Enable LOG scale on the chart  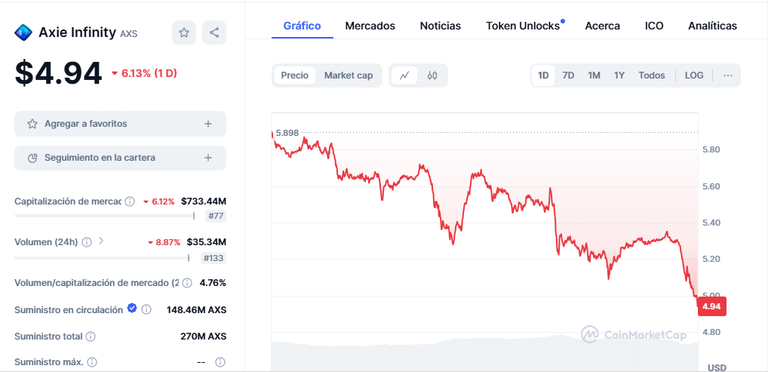click(x=694, y=75)
